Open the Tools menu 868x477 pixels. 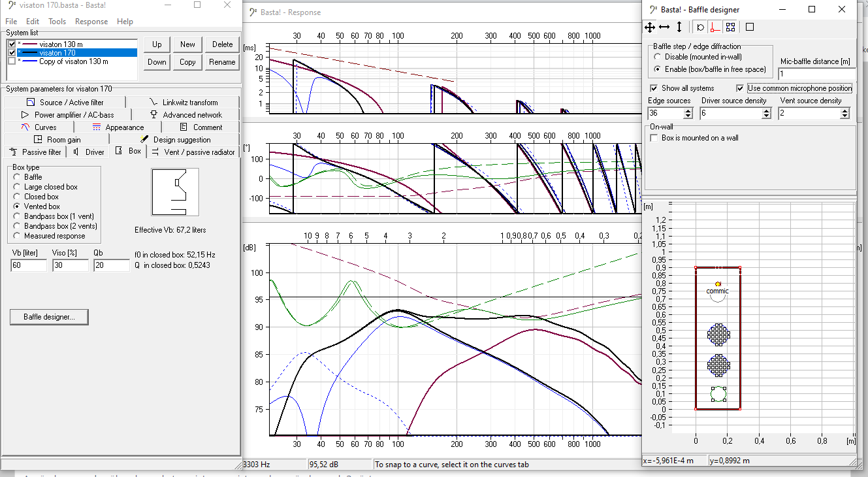pyautogui.click(x=57, y=22)
